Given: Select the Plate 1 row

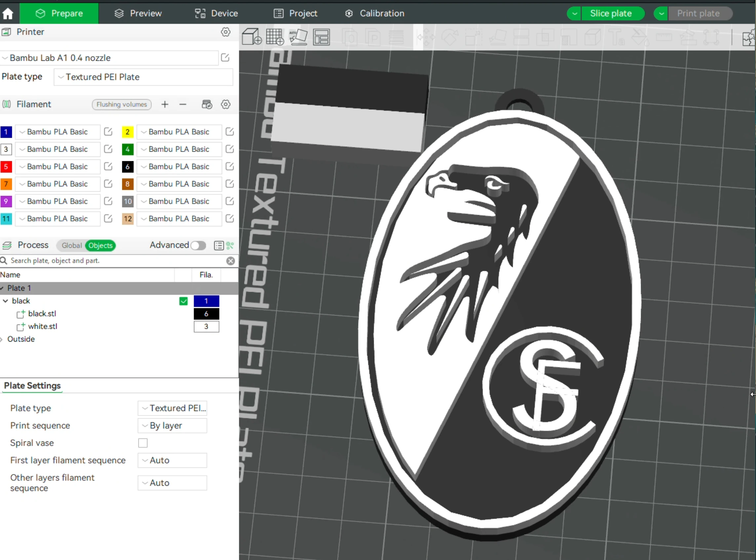Looking at the screenshot, I should [x=119, y=288].
